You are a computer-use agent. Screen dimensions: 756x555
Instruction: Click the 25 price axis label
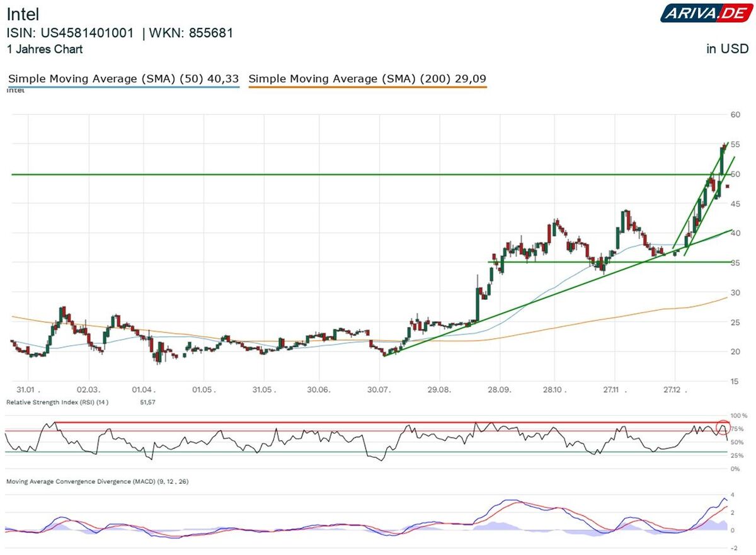pyautogui.click(x=735, y=322)
